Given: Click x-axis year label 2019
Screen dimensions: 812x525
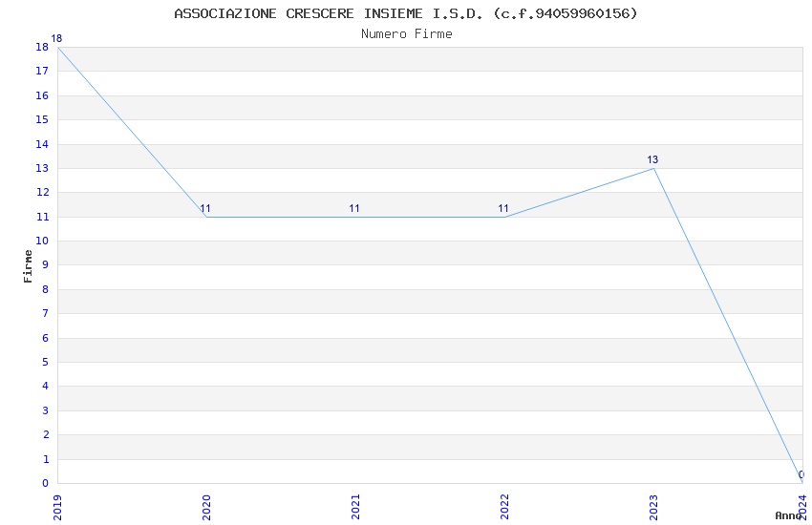Looking at the screenshot, I should pyautogui.click(x=57, y=507).
